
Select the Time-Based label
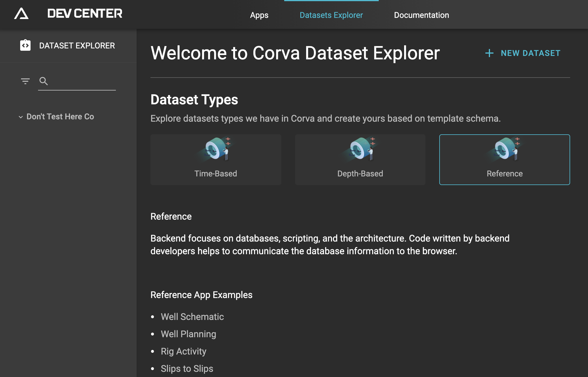[x=216, y=174]
